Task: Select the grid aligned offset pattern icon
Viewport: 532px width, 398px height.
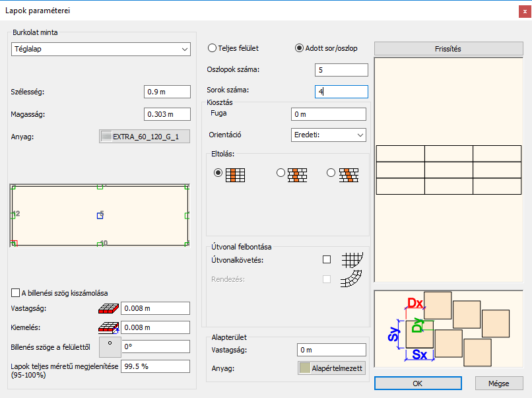Action: 235,175
